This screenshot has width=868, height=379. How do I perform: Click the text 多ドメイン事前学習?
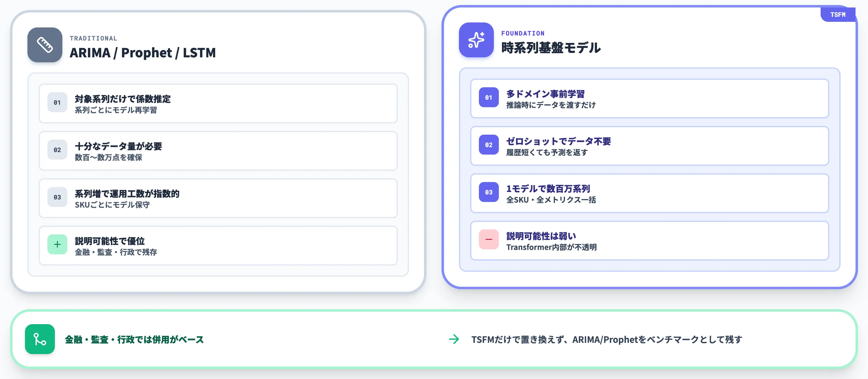[545, 94]
